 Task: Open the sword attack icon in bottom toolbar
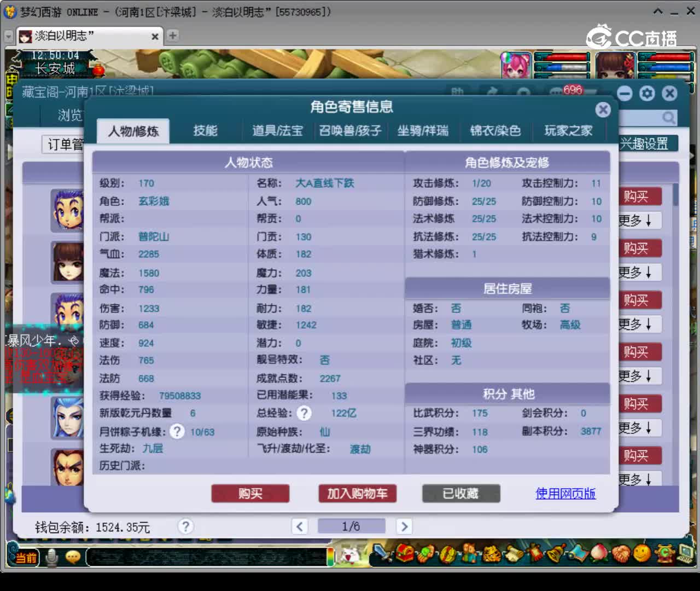(382, 553)
